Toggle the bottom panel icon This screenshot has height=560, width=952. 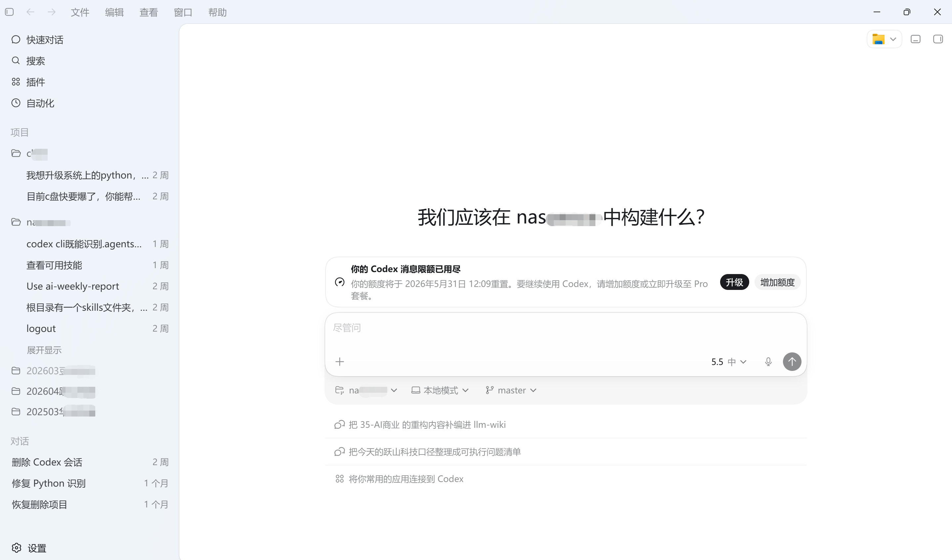916,39
